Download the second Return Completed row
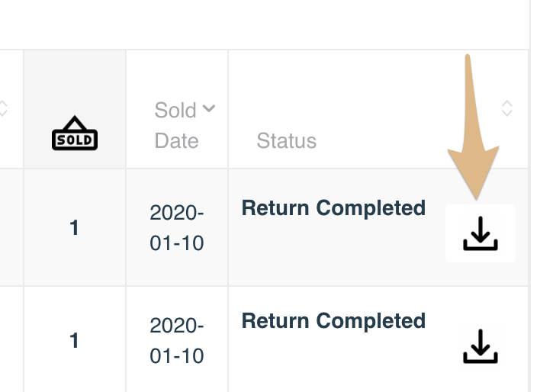The height and width of the screenshot is (392, 540). point(480,346)
